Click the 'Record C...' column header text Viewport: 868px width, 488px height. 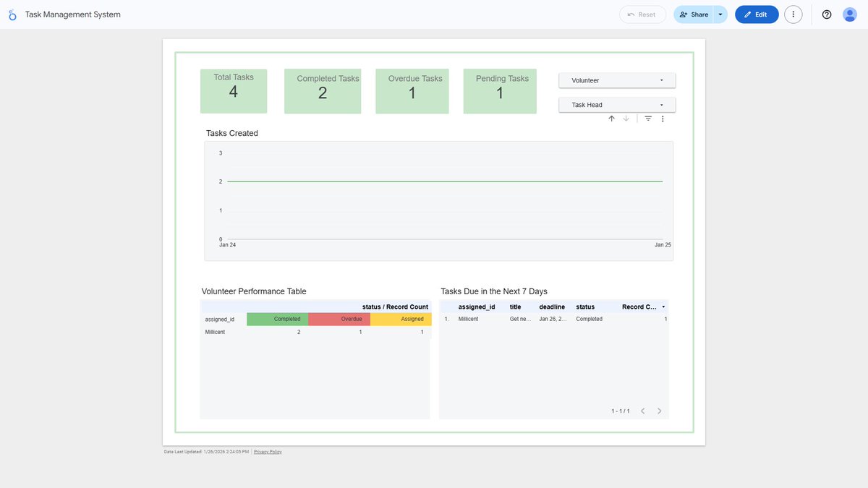pos(639,307)
